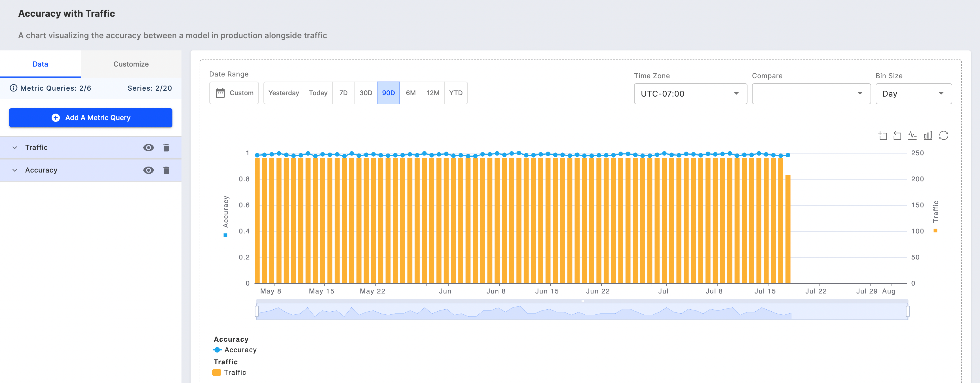Toggle Traffic legend entry below chart
The height and width of the screenshot is (383, 980).
pos(229,372)
